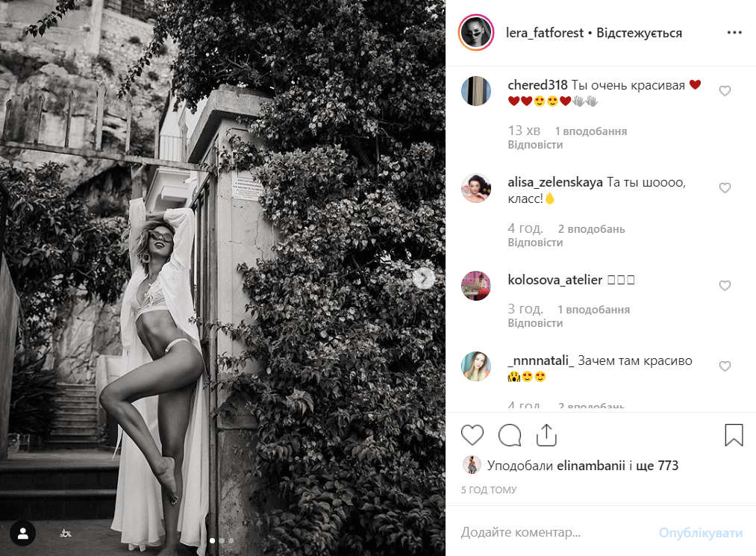
Task: Open the comment bubble icon
Action: 510,435
